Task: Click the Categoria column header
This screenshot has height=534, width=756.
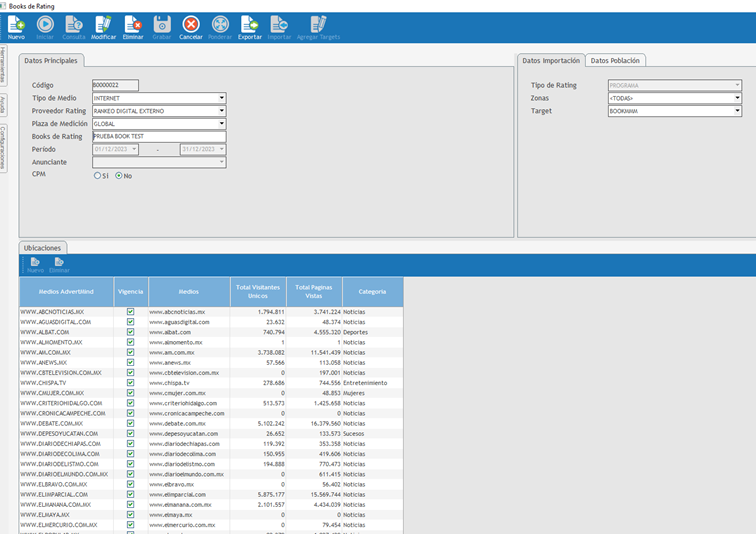Action: tap(372, 292)
